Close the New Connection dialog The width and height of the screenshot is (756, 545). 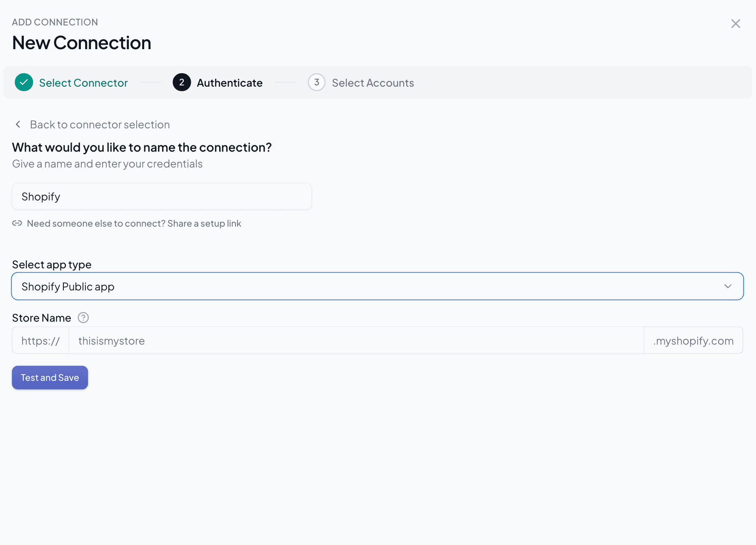(x=736, y=24)
